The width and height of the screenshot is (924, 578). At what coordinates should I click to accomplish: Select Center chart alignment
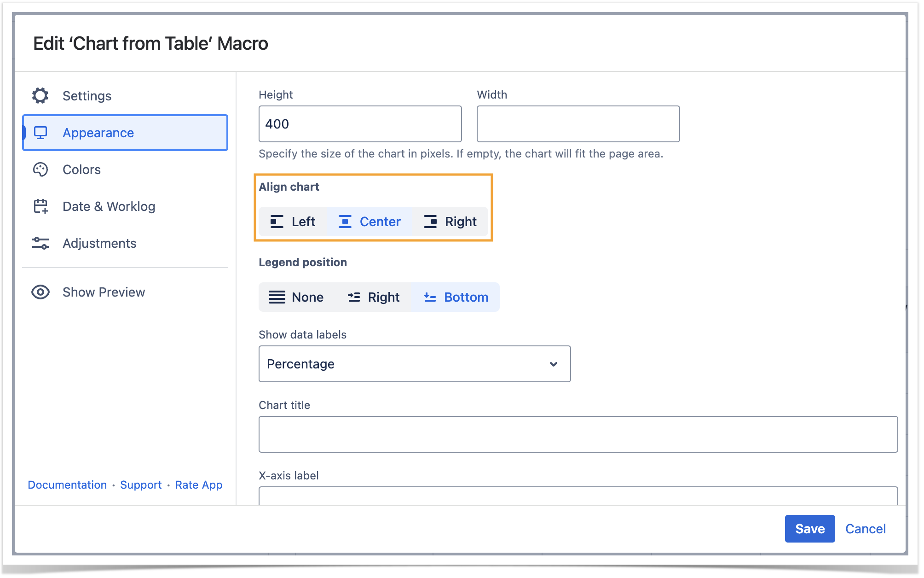(x=370, y=222)
